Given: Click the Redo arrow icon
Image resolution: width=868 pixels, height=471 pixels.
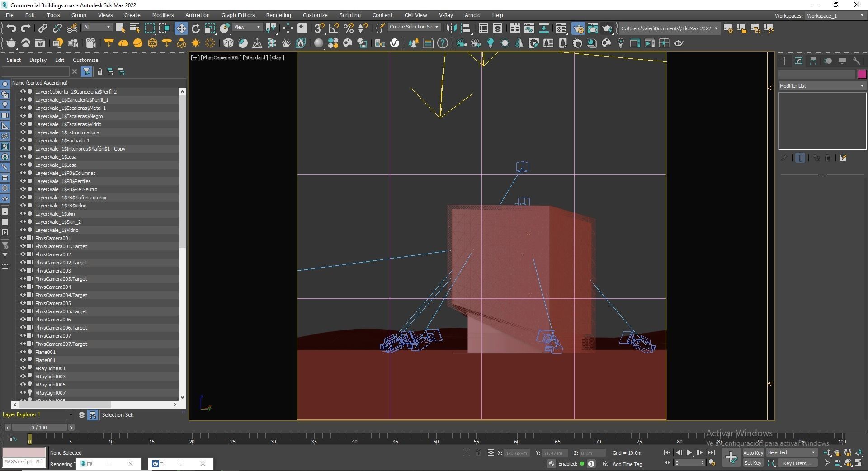Looking at the screenshot, I should (26, 28).
